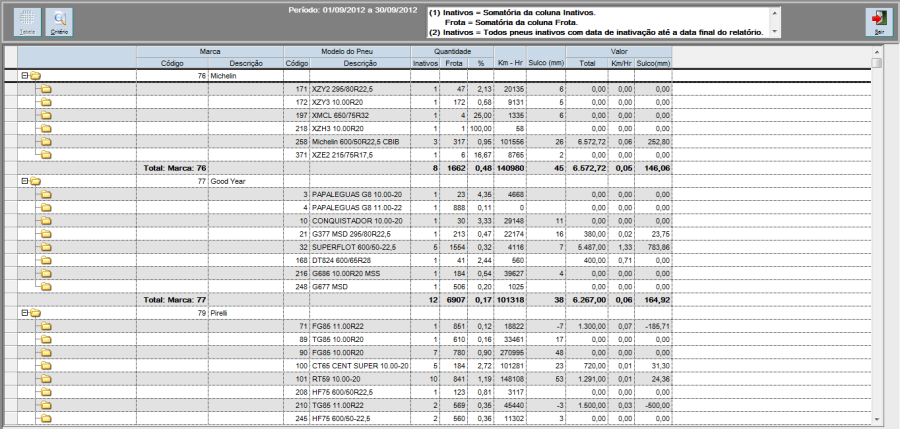Click the folder icon in the CT65 CENT SUPER row

click(46, 366)
